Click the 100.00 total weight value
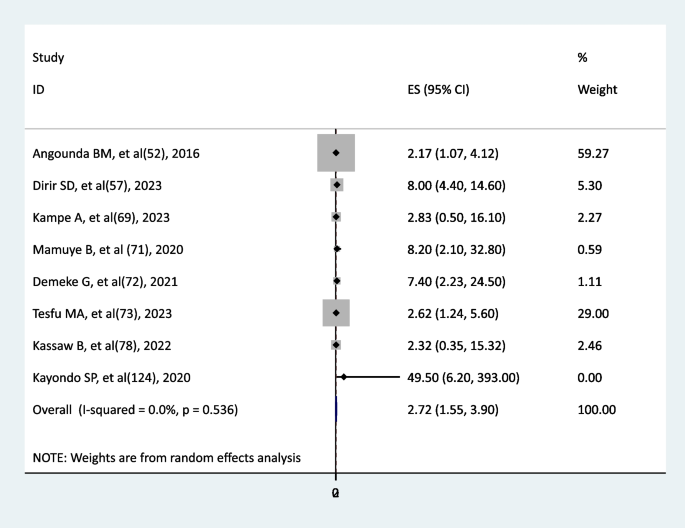Screen dimensions: 685x528 click(x=597, y=409)
